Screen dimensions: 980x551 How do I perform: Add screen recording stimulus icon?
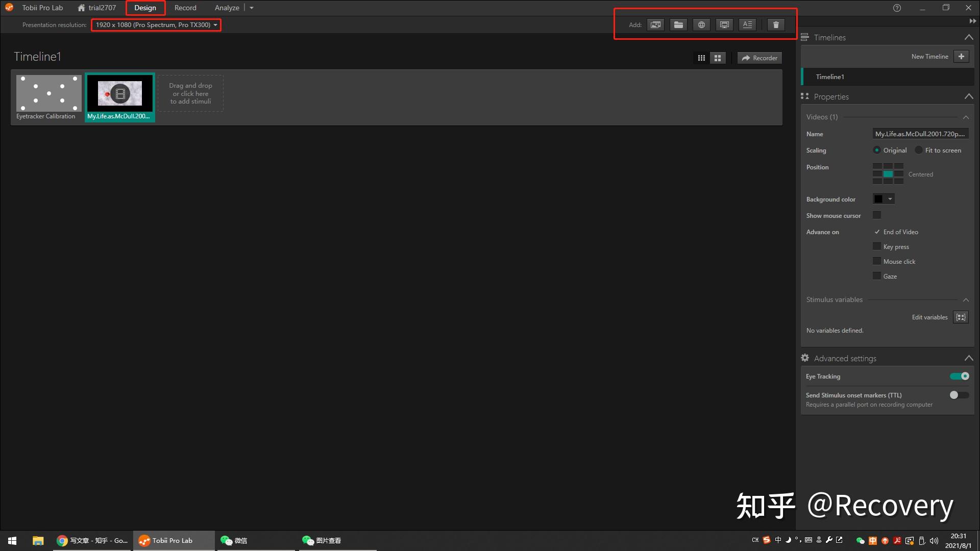pyautogui.click(x=724, y=24)
